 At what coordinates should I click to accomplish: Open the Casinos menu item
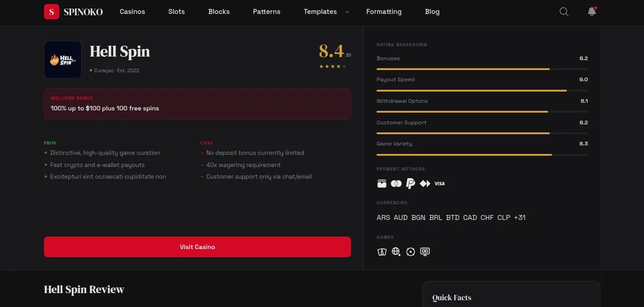click(132, 12)
